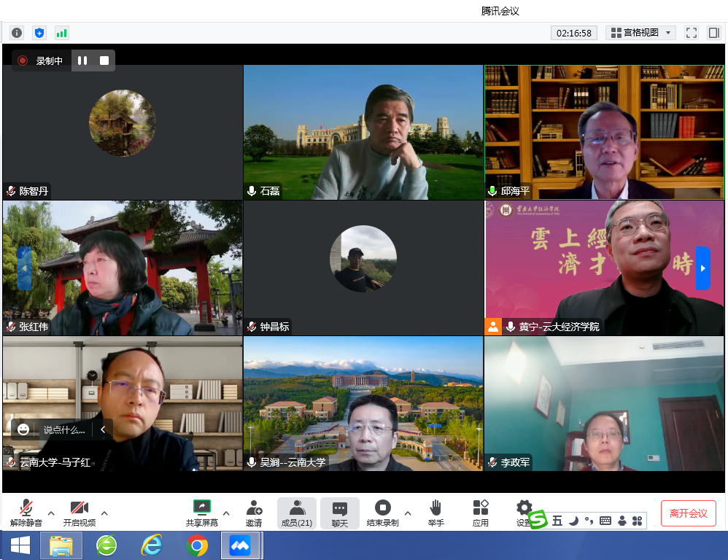Unmute microphone via 解除静音
This screenshot has height=560, width=728.
26,513
